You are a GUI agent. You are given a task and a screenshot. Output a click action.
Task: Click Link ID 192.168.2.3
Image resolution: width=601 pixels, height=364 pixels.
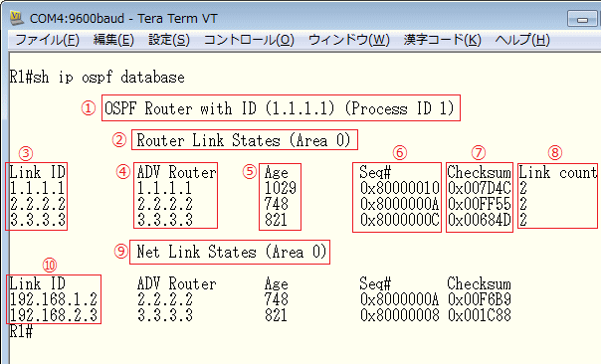[54, 315]
